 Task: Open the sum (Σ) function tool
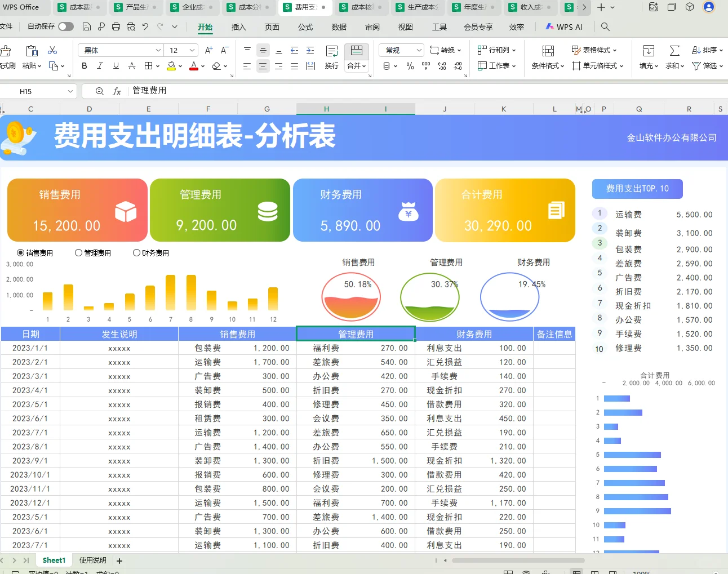coord(674,50)
